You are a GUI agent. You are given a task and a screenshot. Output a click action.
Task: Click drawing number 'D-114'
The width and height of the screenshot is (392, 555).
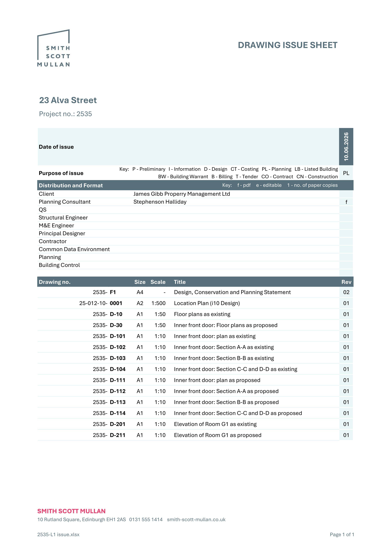[x=118, y=413]
